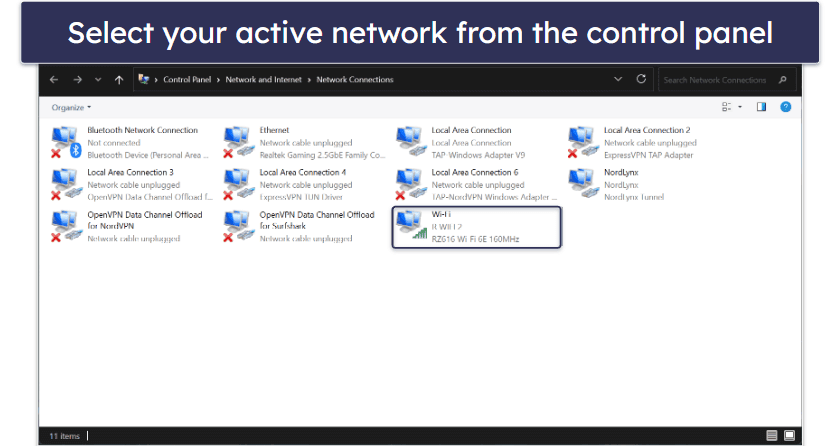This screenshot has width=837, height=446.
Task: Select Local Area Connection 6 adapter
Action: click(411, 184)
